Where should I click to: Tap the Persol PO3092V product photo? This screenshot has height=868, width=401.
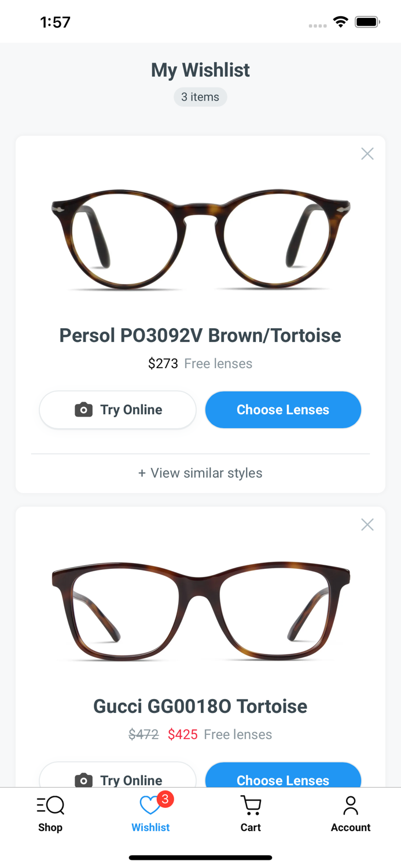pos(200,237)
